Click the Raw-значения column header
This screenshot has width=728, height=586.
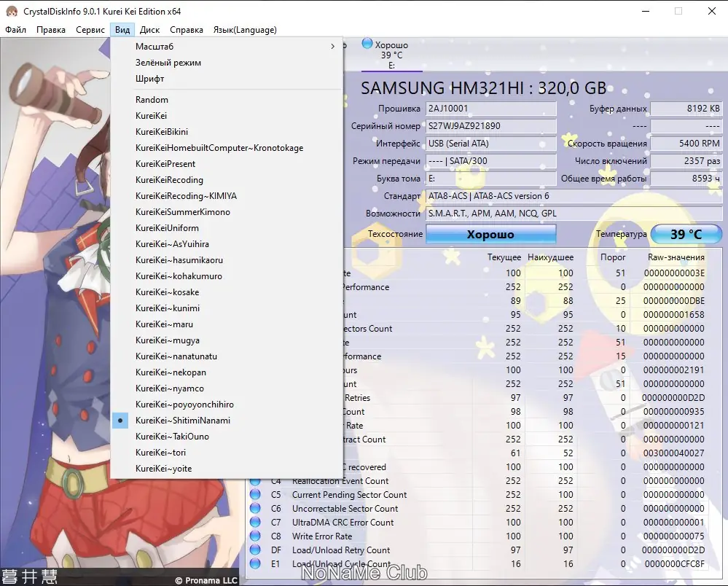pos(676,257)
